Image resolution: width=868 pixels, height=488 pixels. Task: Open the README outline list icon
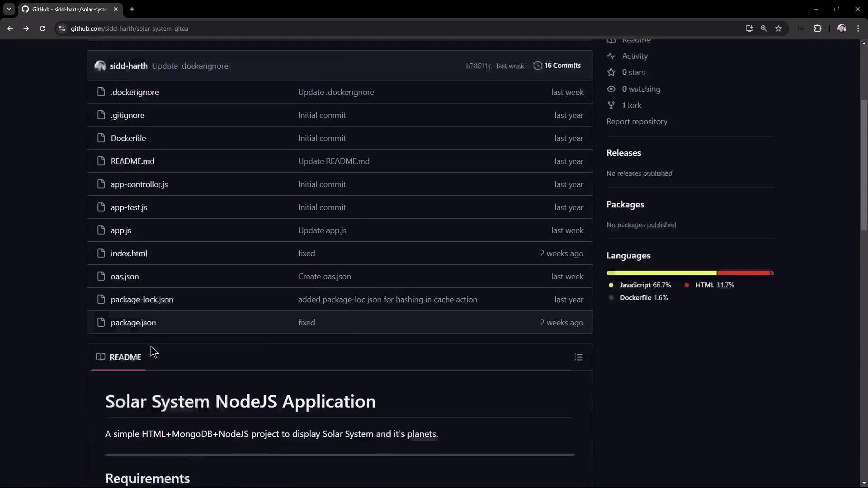578,357
